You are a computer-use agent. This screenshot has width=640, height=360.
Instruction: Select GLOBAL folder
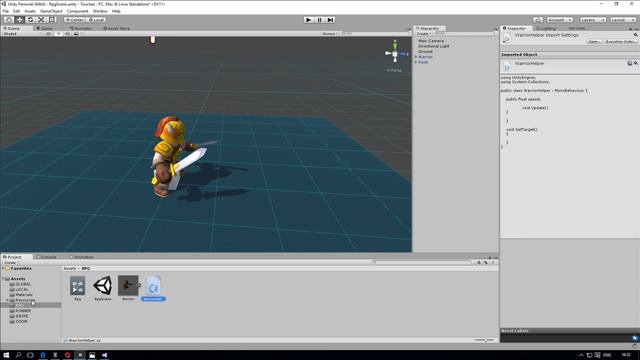pyautogui.click(x=20, y=284)
